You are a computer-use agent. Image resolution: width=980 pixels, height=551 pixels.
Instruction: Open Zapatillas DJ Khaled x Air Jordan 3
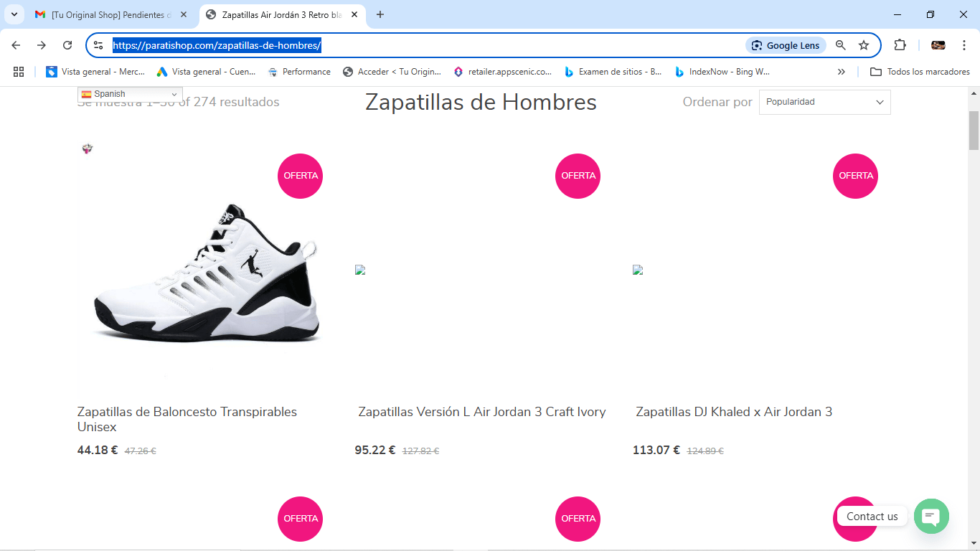[x=734, y=412]
